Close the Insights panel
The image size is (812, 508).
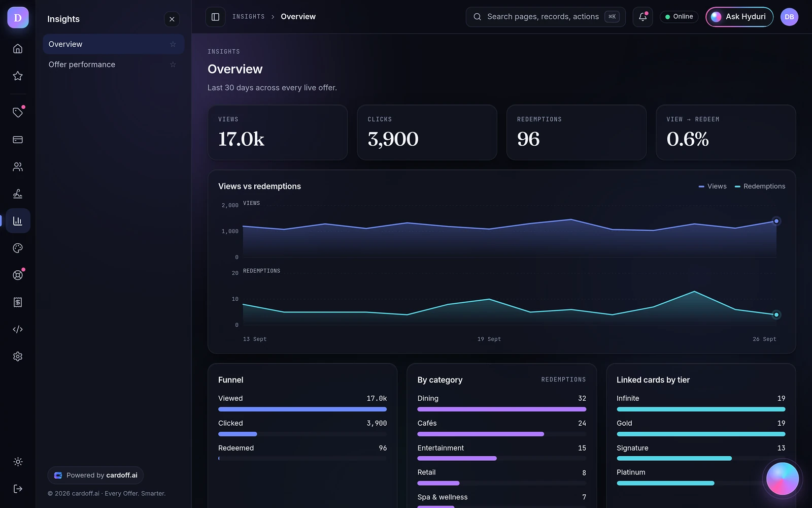coord(172,19)
